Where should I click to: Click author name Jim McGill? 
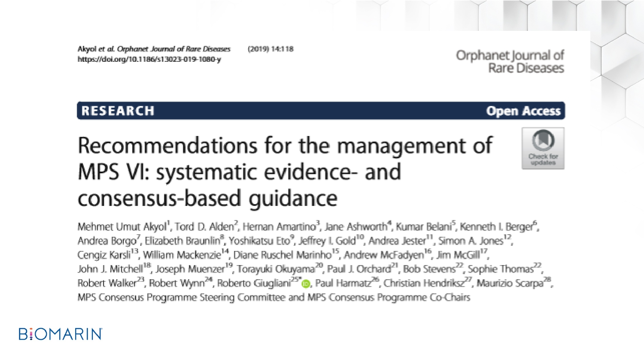458,255
